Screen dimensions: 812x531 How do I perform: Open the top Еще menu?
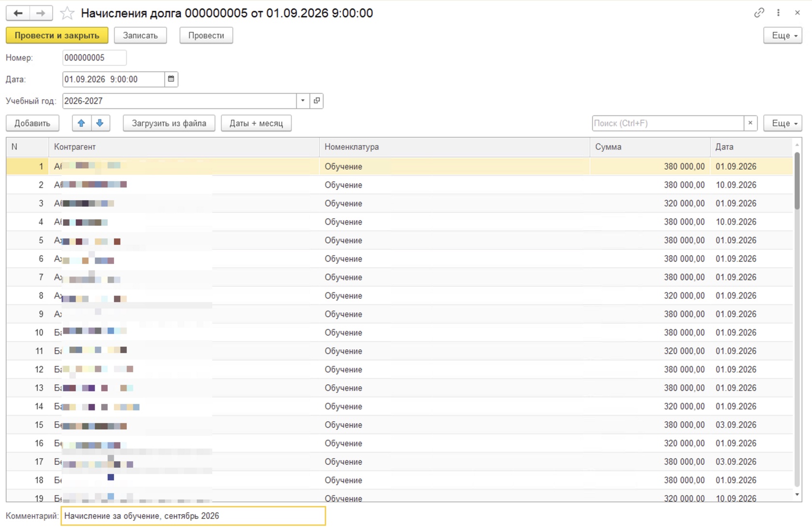(783, 35)
